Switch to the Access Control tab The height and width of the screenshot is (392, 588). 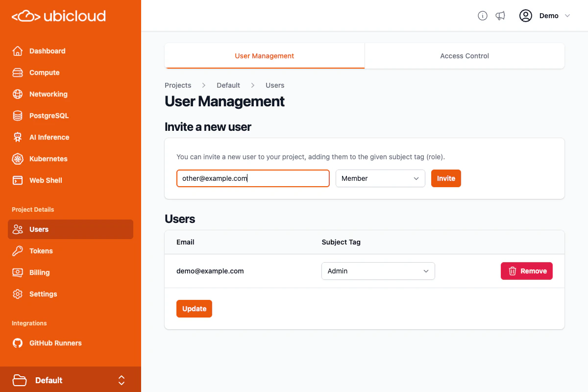(x=464, y=56)
